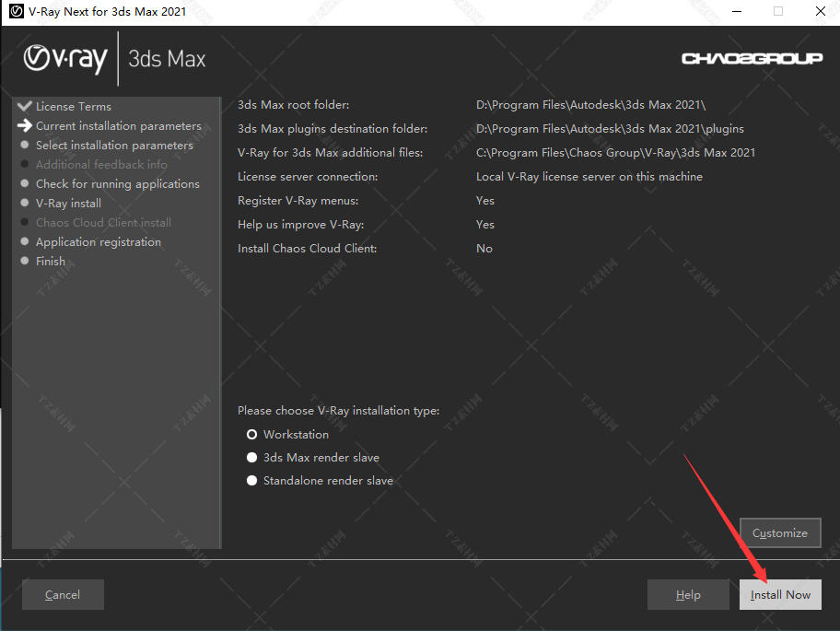
Task: Choose 3ds Max render slave option
Action: coord(251,458)
